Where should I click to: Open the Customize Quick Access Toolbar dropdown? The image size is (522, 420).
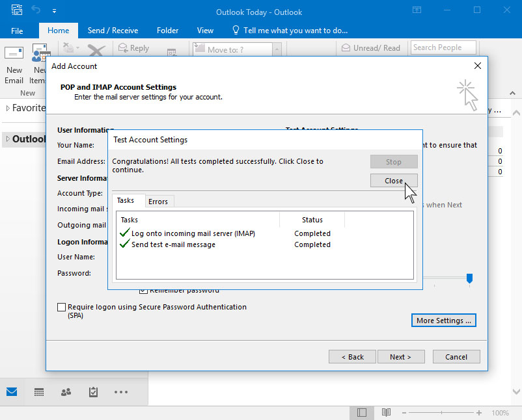pos(54,11)
